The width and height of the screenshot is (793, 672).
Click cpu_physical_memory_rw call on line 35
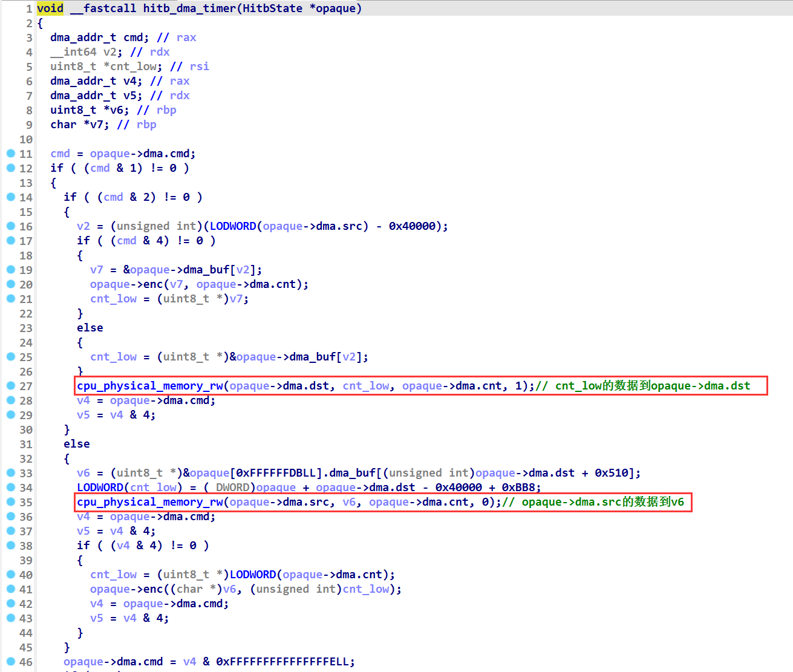coord(150,502)
